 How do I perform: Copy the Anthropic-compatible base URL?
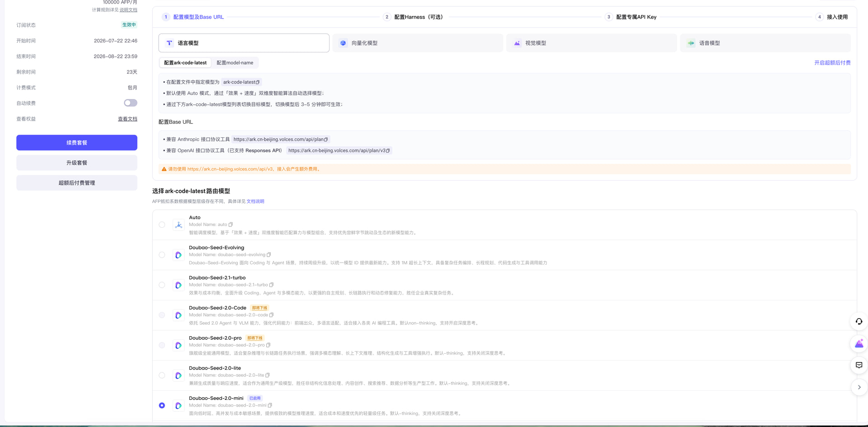pos(326,140)
